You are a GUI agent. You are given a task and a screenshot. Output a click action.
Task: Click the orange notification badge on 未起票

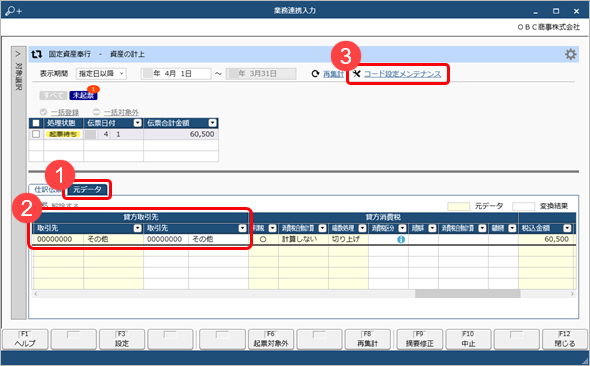coord(93,89)
